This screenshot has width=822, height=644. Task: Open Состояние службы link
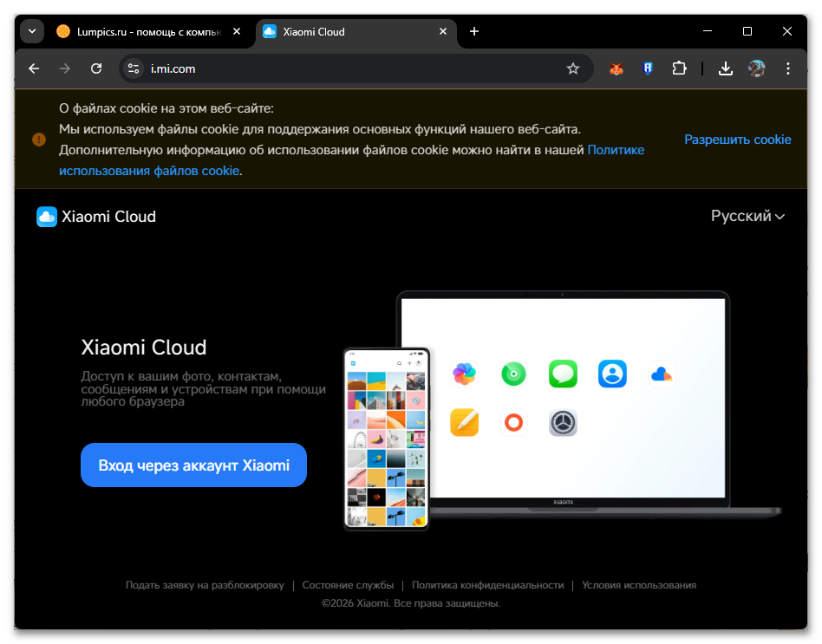click(348, 585)
